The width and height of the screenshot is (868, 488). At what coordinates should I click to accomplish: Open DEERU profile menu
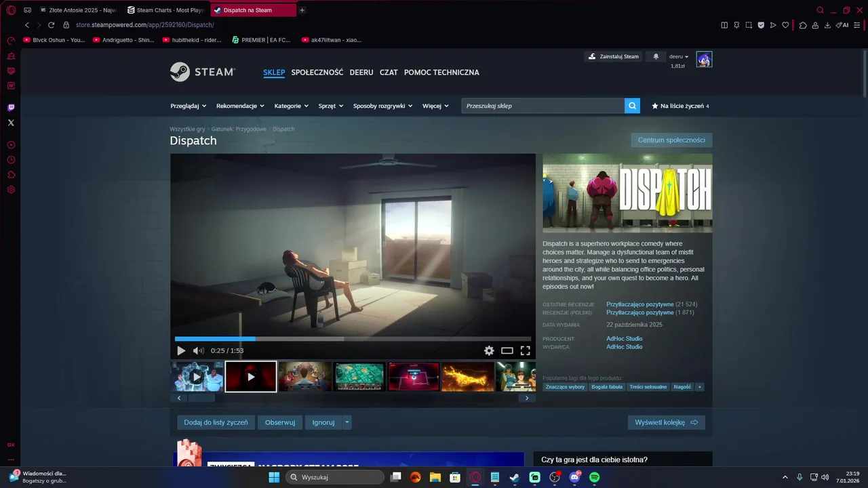(x=361, y=72)
